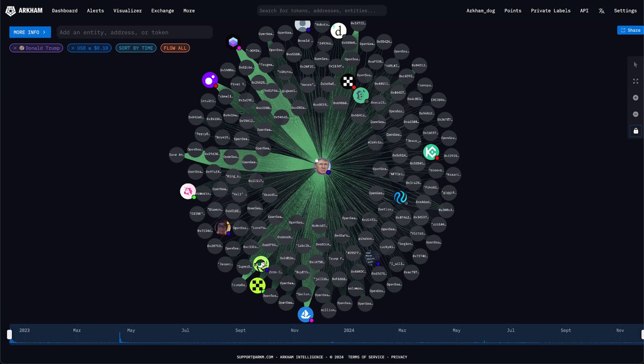Open the Arkham_dog account menu
644x364 pixels.
(x=480, y=11)
